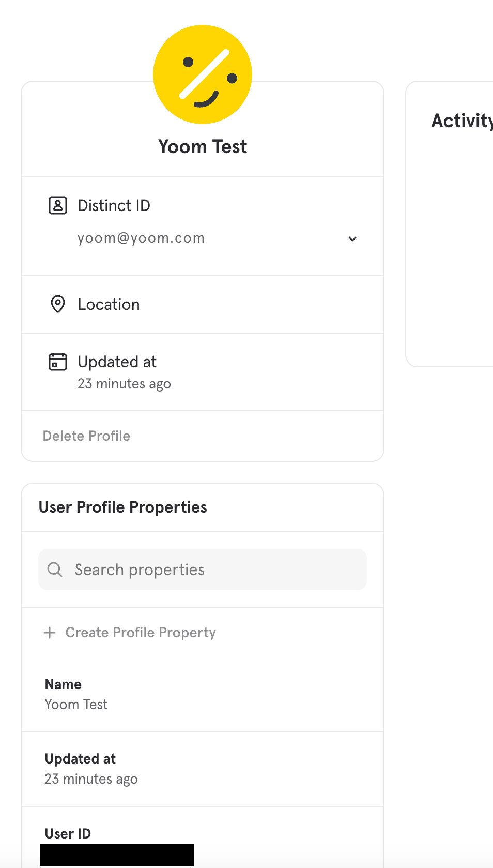Click the yoom@yoom.com distinct ID value

pos(141,238)
